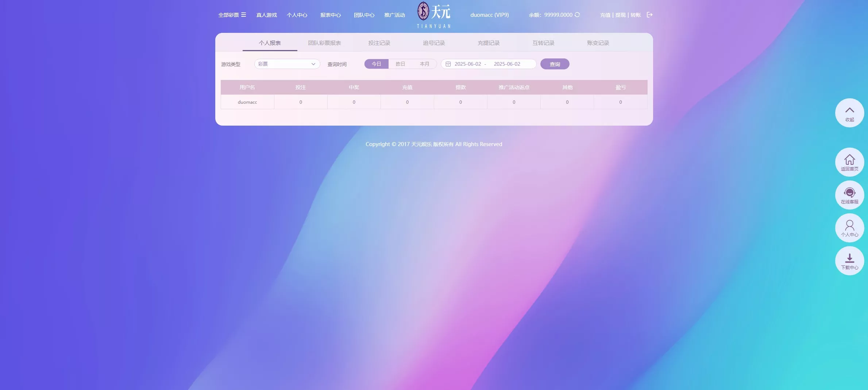This screenshot has height=390, width=868.
Task: Select the 今日 time filter
Action: 376,64
